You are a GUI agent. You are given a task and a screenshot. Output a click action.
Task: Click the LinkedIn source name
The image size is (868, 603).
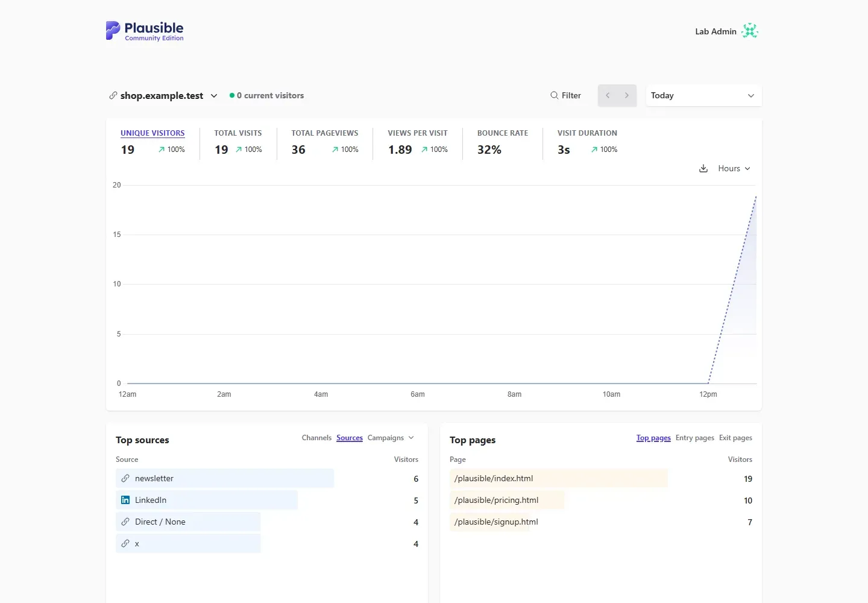tap(151, 500)
